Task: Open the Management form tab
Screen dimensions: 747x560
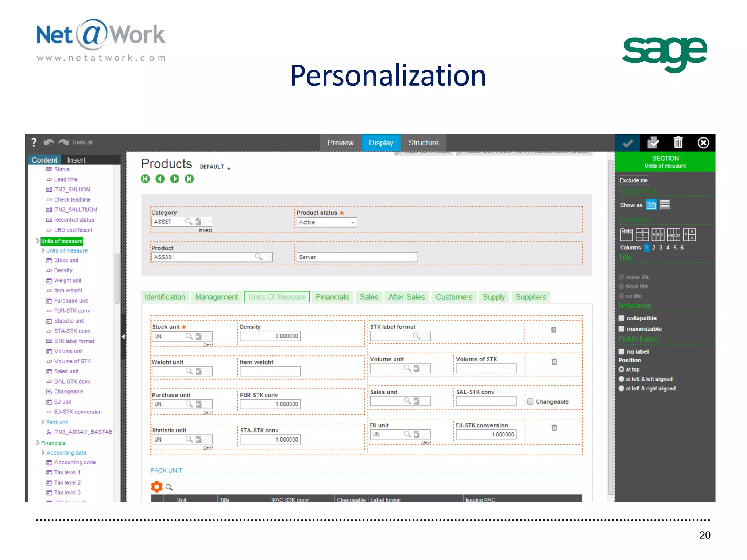Action: pos(216,297)
